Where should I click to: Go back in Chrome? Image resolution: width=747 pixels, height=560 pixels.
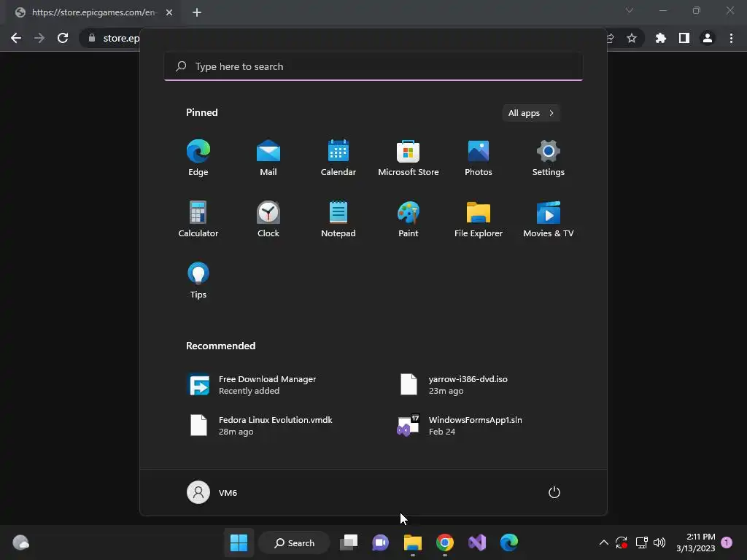16,38
